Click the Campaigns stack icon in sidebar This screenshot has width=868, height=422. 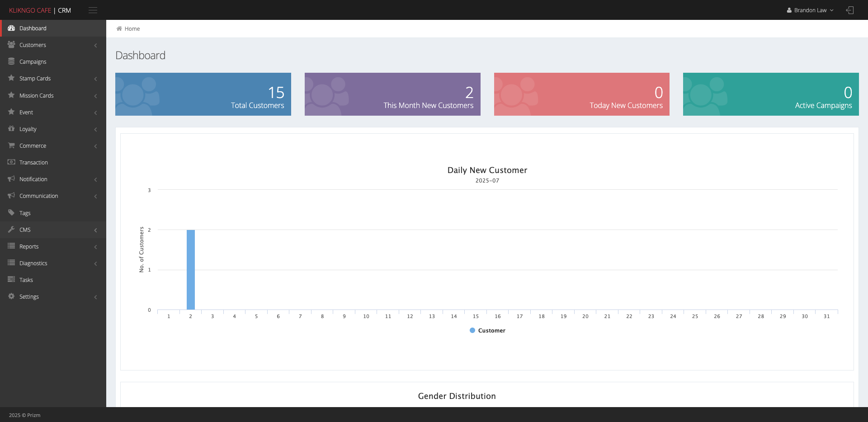coord(11,61)
